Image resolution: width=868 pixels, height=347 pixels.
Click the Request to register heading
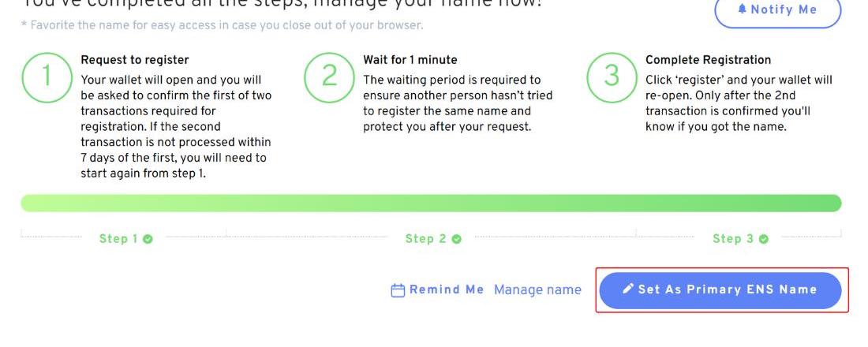click(135, 60)
